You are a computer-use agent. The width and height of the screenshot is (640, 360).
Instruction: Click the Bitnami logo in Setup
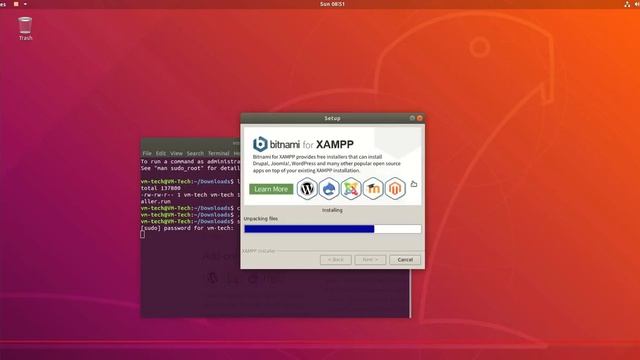pos(260,144)
